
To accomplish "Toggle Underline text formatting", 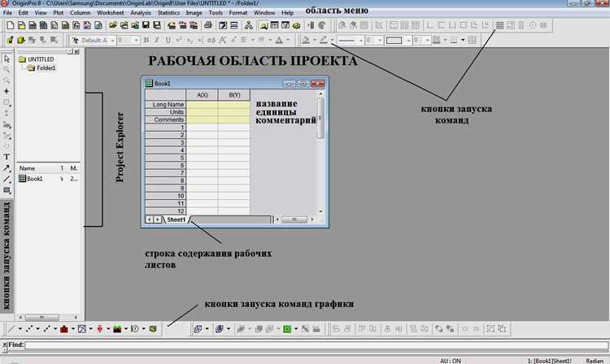I will click(x=168, y=40).
